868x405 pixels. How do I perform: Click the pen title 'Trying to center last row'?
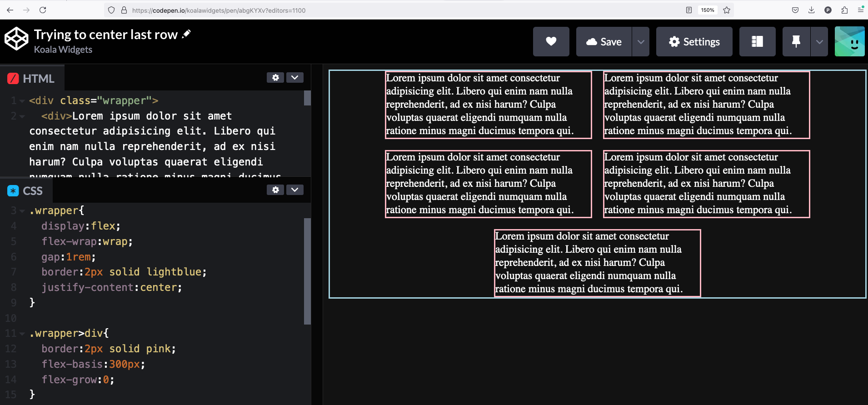tap(106, 35)
